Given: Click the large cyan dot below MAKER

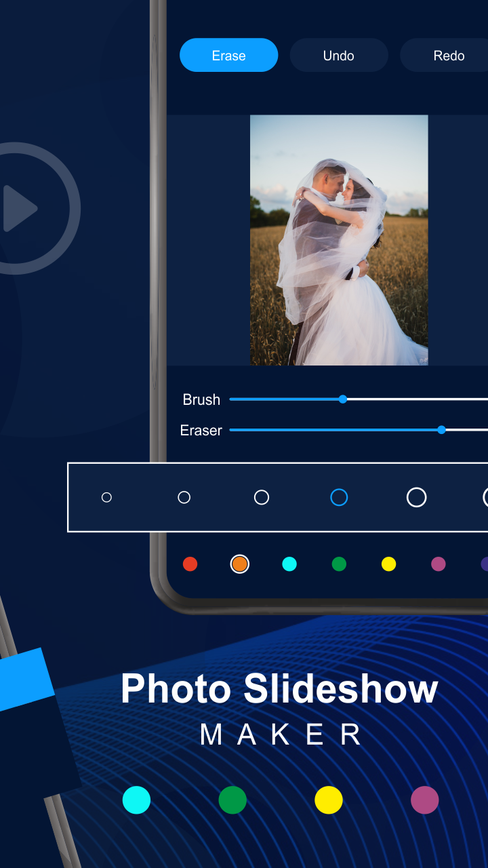Looking at the screenshot, I should (x=136, y=800).
